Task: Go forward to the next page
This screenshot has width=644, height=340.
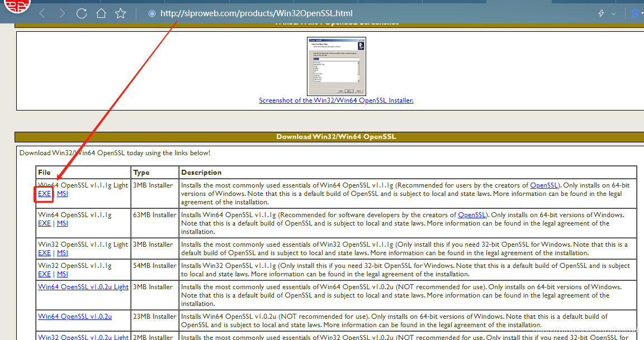Action: (62, 13)
